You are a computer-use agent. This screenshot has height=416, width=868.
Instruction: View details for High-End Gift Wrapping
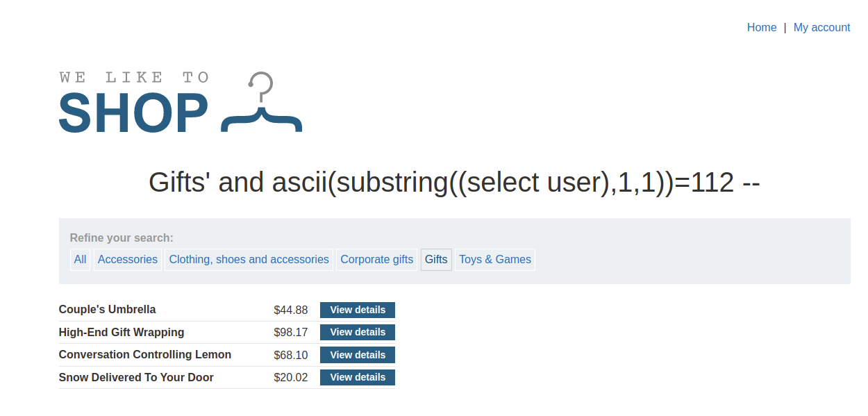[x=358, y=332]
